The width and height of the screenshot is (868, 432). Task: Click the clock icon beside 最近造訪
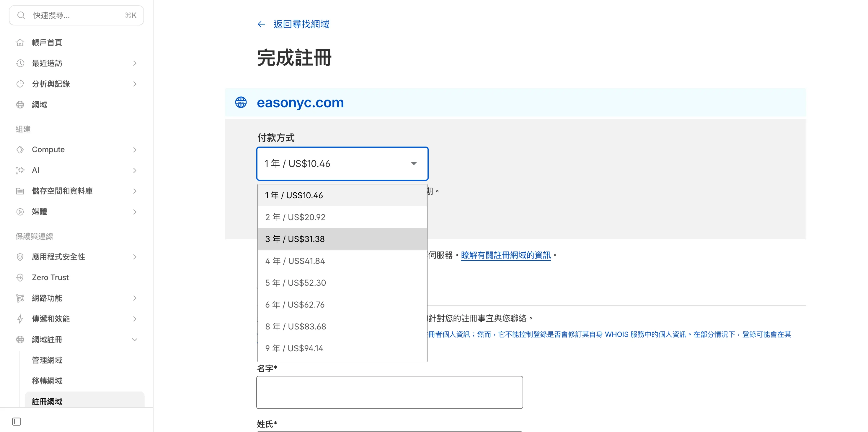pyautogui.click(x=20, y=63)
